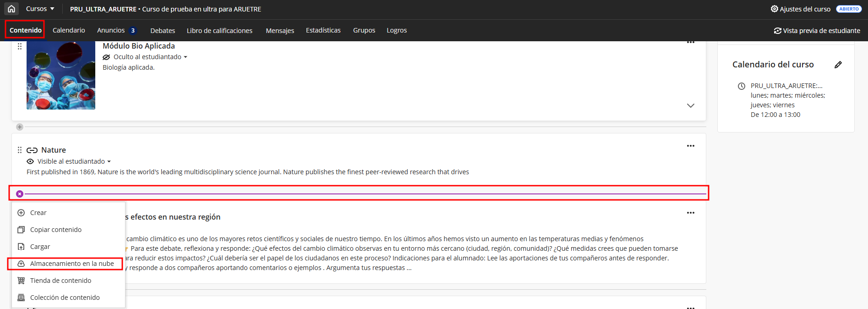Viewport: 868px width, 309px height.
Task: Toggle Vista previa de estudiante
Action: [x=817, y=31]
